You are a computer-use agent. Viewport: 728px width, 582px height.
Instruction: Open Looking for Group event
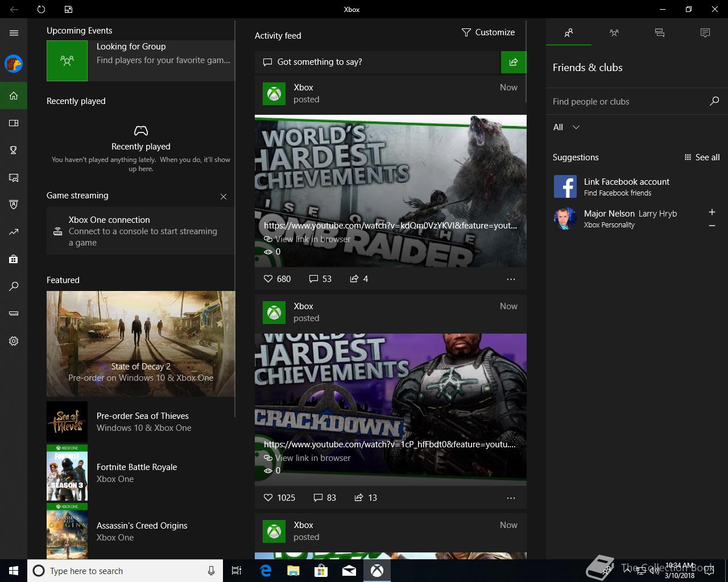140,60
